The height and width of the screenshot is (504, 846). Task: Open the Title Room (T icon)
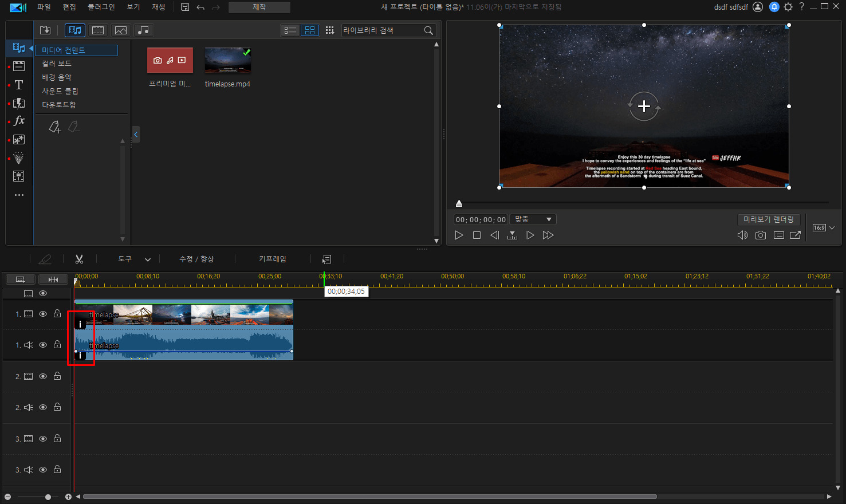(19, 85)
